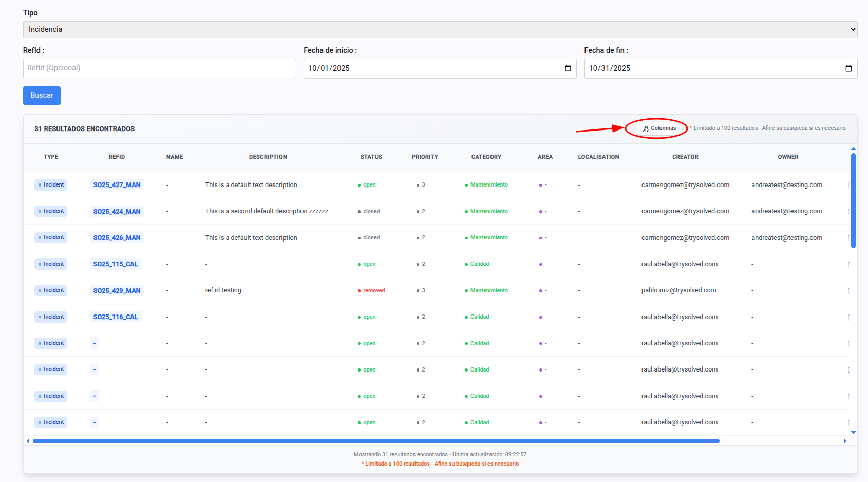Click the Columnas column settings button

[x=659, y=128]
